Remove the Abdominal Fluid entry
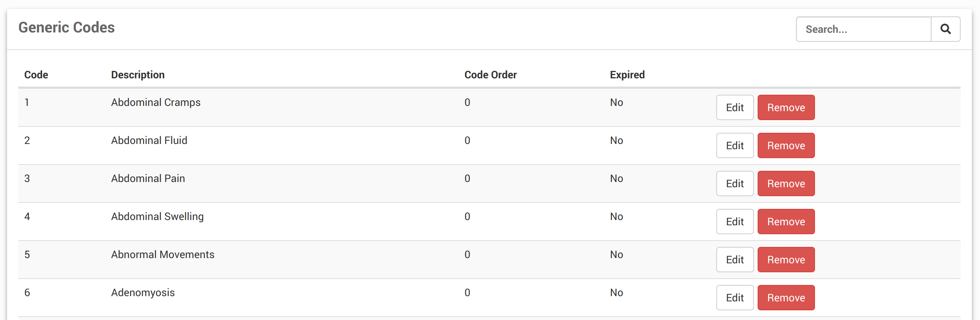 tap(786, 145)
